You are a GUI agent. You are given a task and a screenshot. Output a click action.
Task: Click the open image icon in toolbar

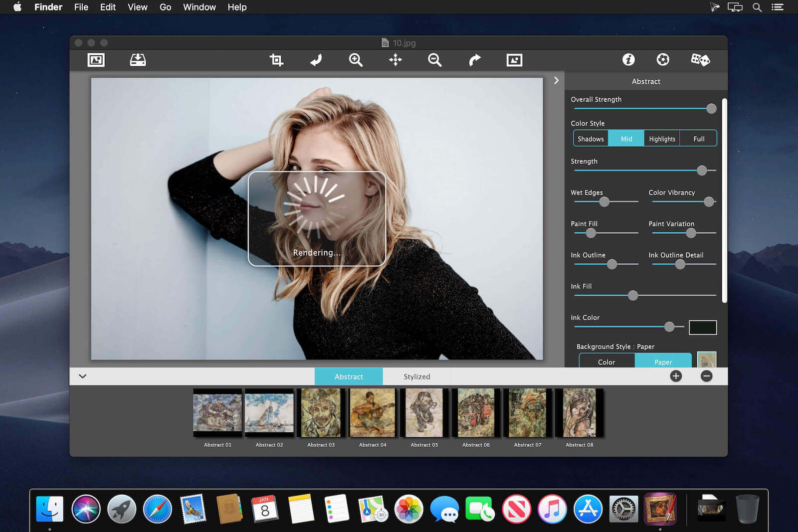pyautogui.click(x=96, y=60)
